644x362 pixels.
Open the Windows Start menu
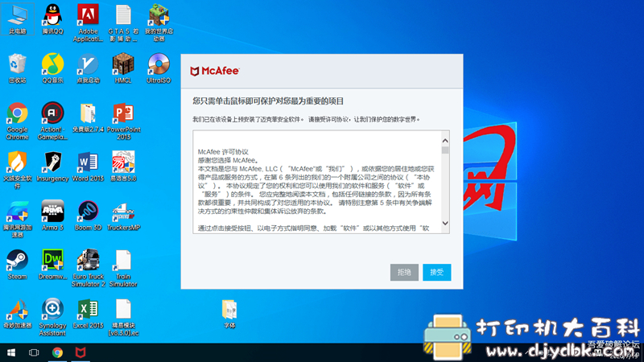11,352
